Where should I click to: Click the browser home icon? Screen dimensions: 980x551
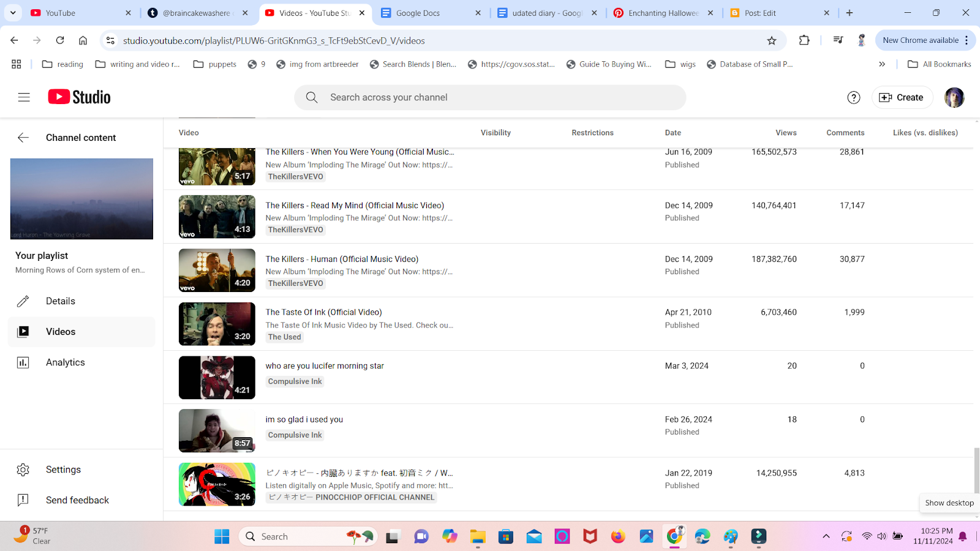(x=83, y=40)
